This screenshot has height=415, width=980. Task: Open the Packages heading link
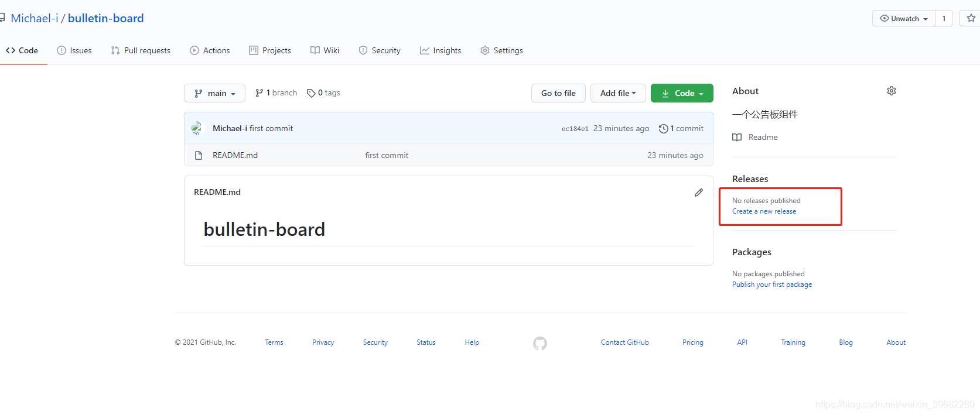pyautogui.click(x=752, y=252)
